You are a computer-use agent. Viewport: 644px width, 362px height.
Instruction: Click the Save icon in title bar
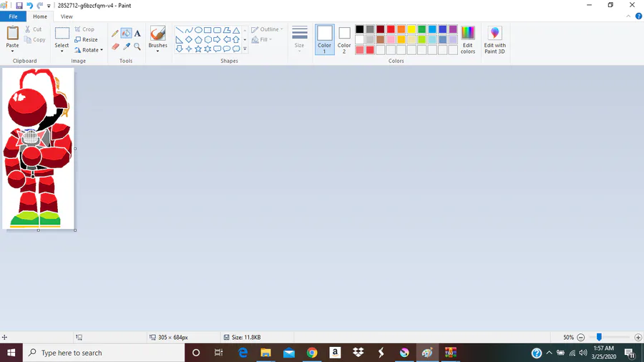(x=19, y=6)
